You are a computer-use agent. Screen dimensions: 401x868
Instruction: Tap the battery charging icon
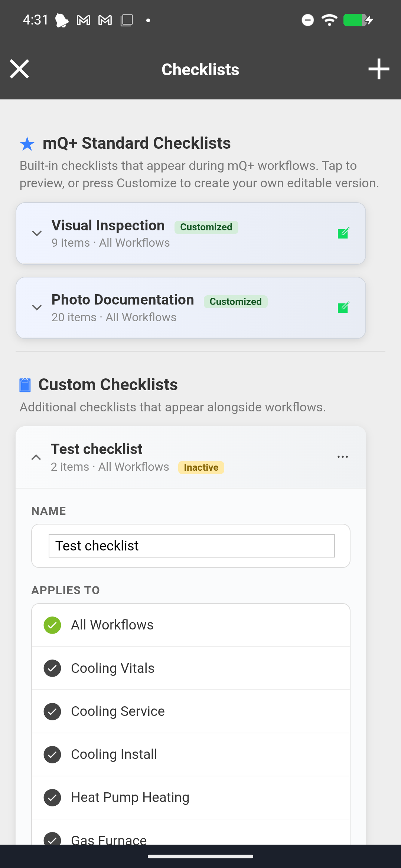[x=358, y=20]
